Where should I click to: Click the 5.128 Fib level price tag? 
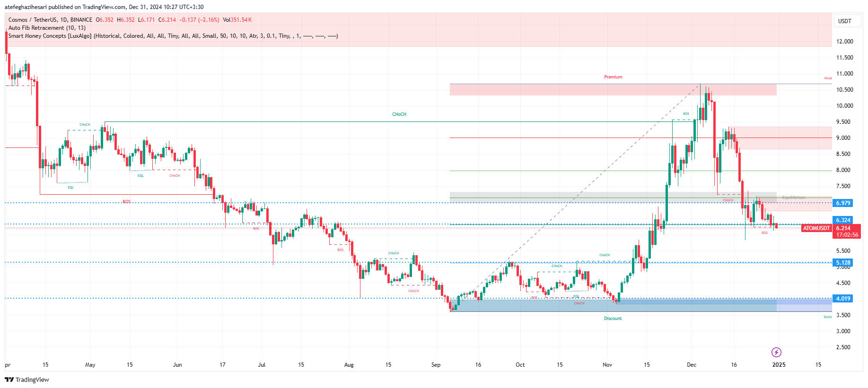843,263
